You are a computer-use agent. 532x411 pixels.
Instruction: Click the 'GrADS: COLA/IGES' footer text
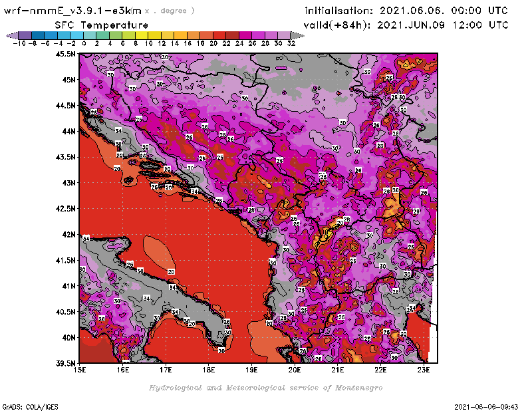click(31, 407)
